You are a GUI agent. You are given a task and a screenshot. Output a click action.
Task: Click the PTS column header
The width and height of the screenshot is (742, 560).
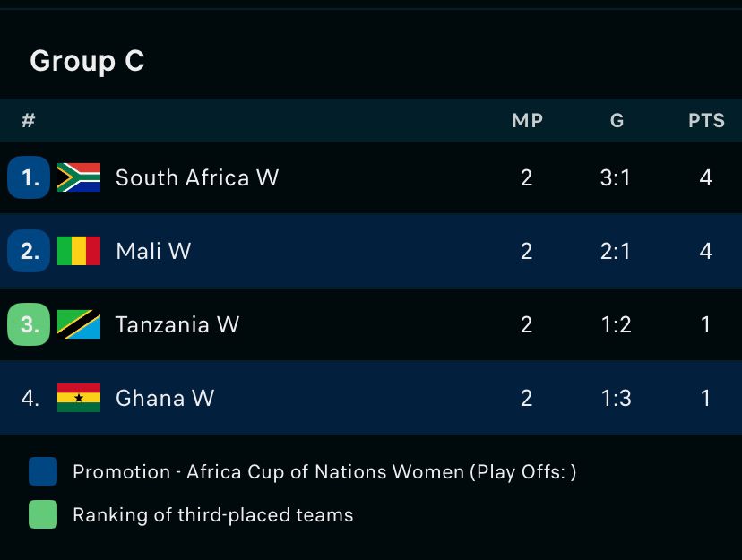706,120
